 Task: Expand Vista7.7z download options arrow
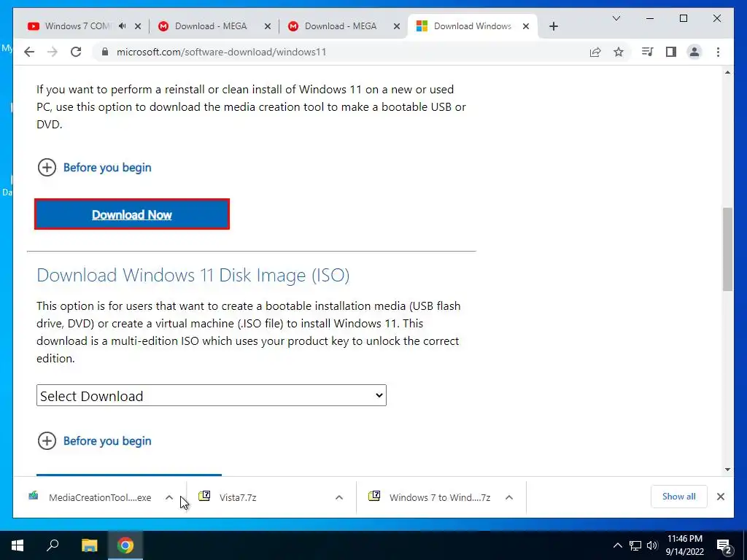[338, 497]
